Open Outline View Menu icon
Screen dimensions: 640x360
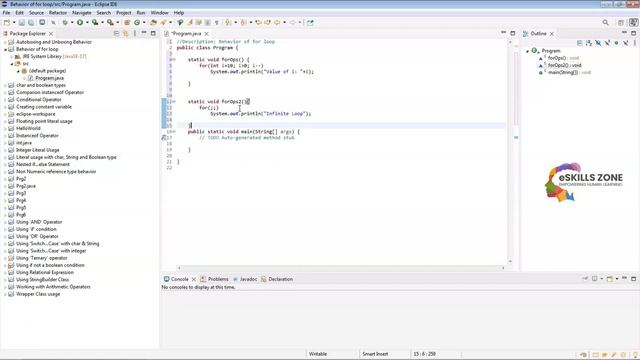coord(635,43)
